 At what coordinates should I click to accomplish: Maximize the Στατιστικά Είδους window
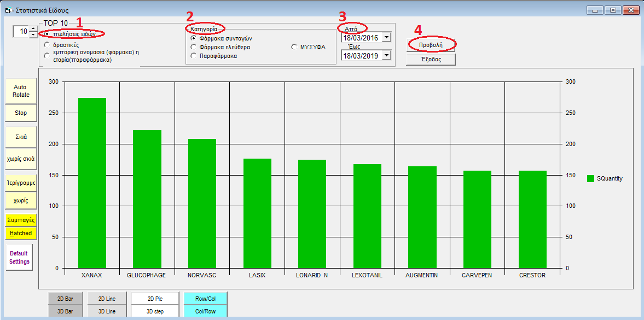pyautogui.click(x=613, y=10)
